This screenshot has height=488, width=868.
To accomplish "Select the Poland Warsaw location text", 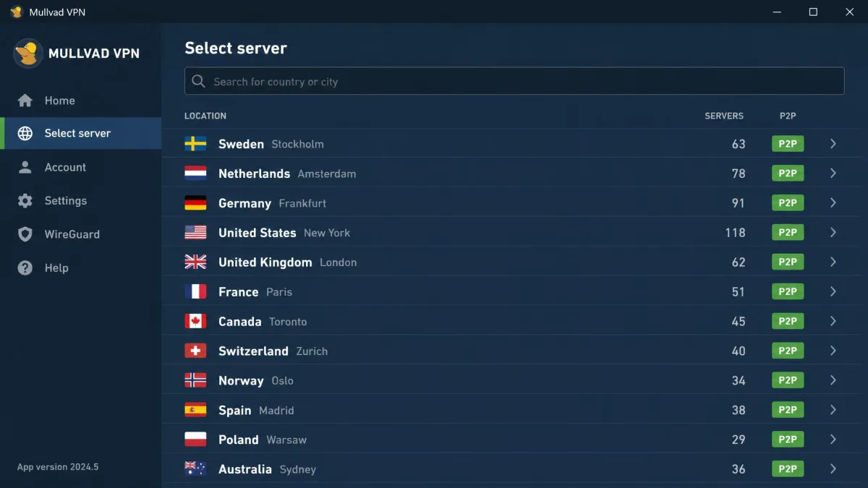I will coord(263,440).
